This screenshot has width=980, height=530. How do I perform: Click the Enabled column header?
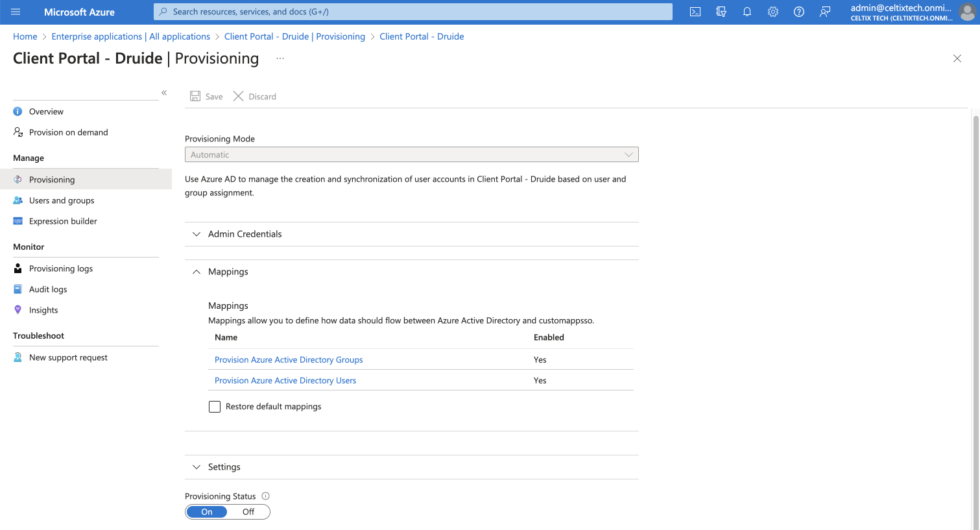coord(549,337)
